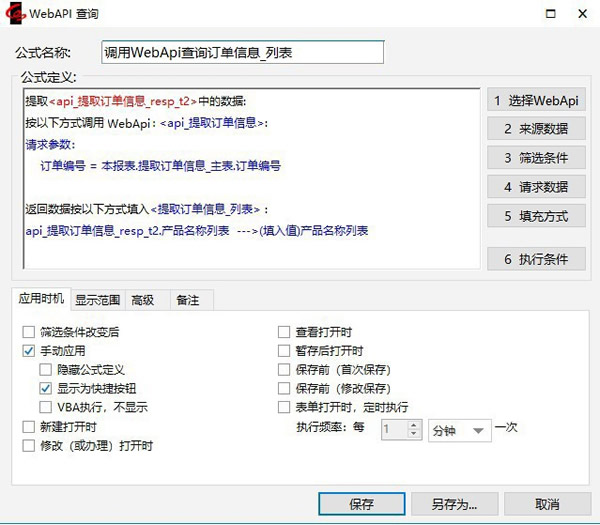Click the 5 填充方式 button

pos(535,216)
